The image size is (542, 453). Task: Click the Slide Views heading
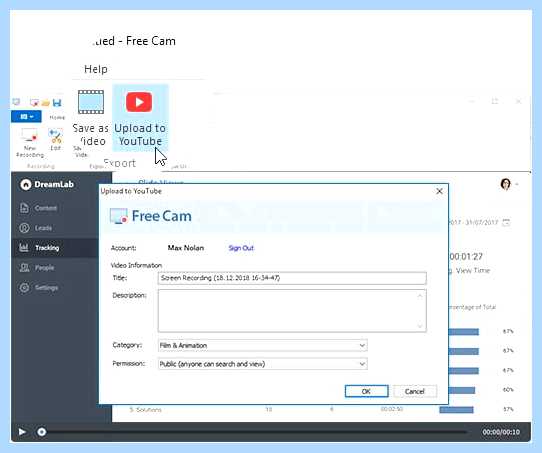pyautogui.click(x=161, y=182)
